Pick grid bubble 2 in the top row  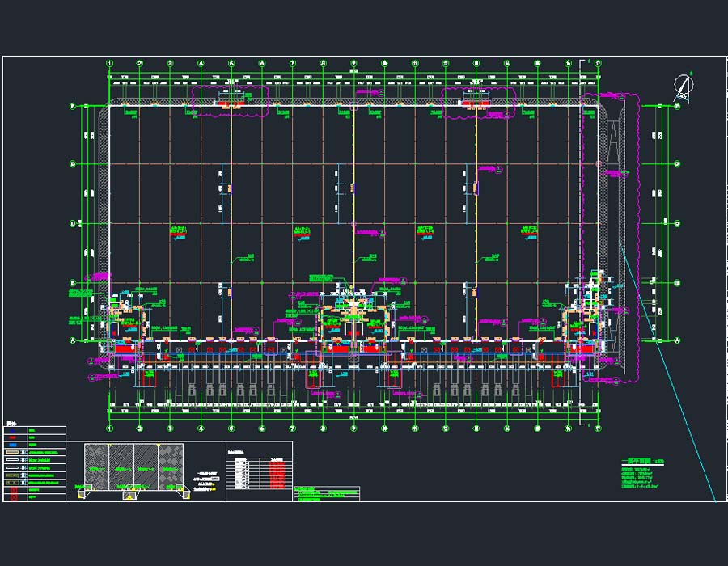[x=140, y=64]
